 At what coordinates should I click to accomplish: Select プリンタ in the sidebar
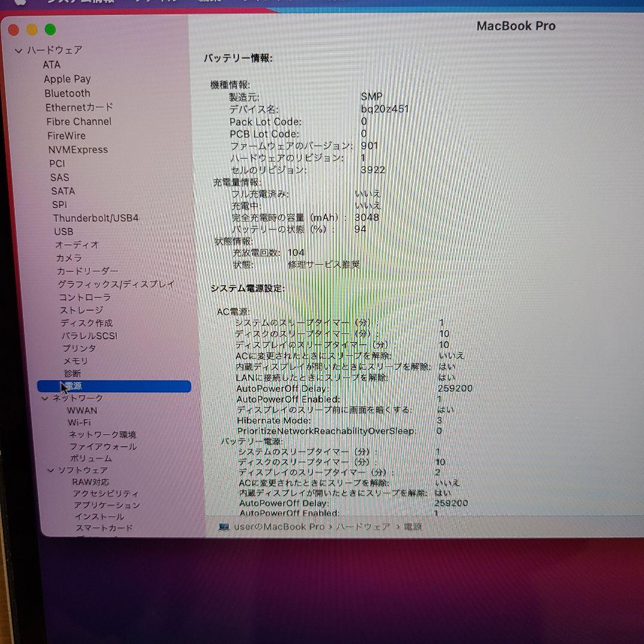tap(79, 348)
